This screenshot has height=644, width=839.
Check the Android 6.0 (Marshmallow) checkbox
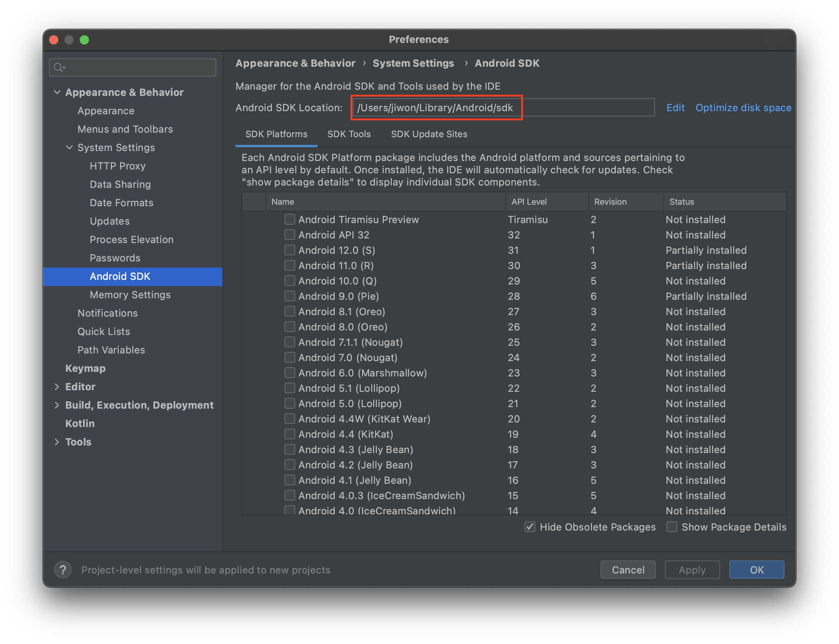(x=290, y=373)
